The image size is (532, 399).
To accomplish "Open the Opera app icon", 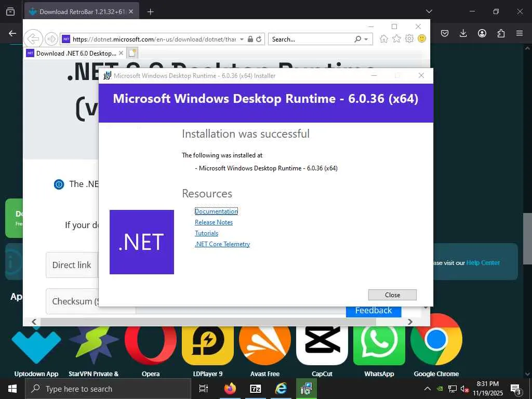I will (x=151, y=344).
